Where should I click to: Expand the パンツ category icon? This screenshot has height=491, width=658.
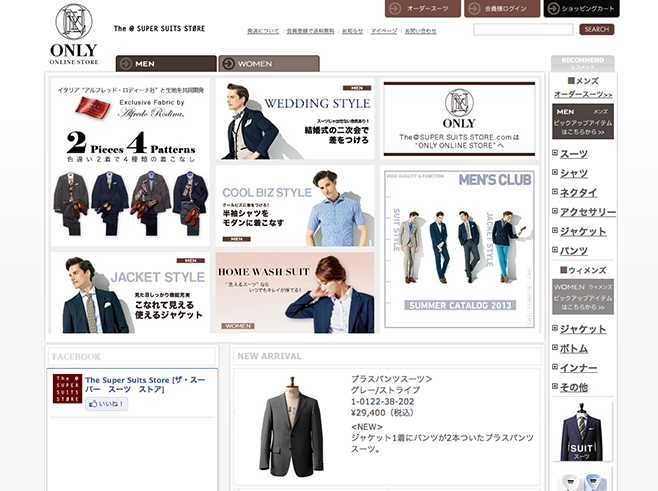[555, 250]
